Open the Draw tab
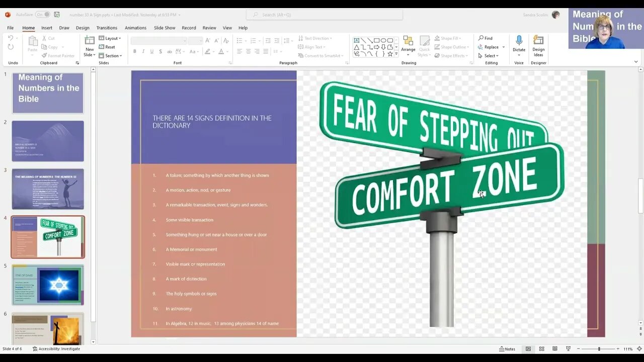644x362 pixels. tap(64, 28)
